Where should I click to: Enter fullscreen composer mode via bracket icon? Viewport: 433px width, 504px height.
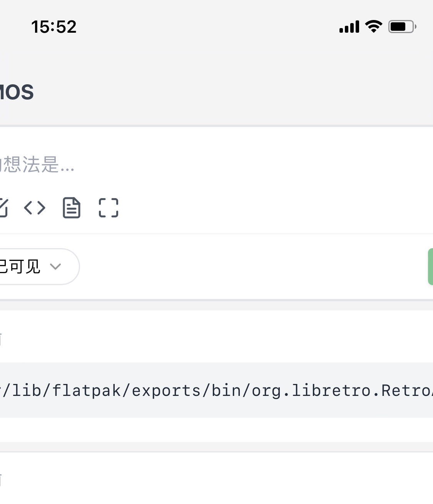pos(109,208)
